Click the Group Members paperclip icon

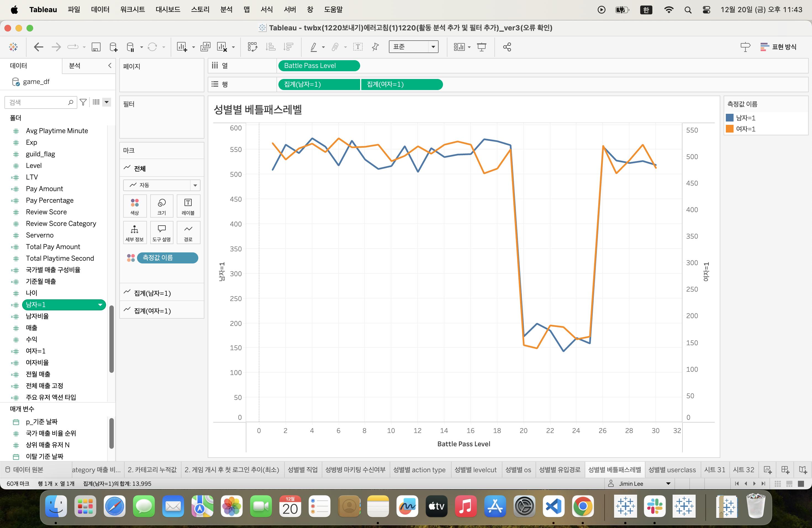[x=335, y=47]
